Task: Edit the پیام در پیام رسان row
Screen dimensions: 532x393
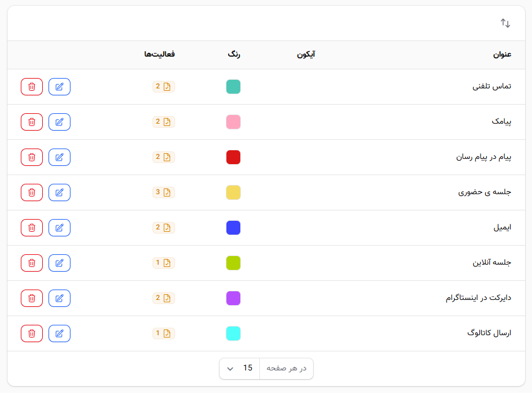Action: 59,157
